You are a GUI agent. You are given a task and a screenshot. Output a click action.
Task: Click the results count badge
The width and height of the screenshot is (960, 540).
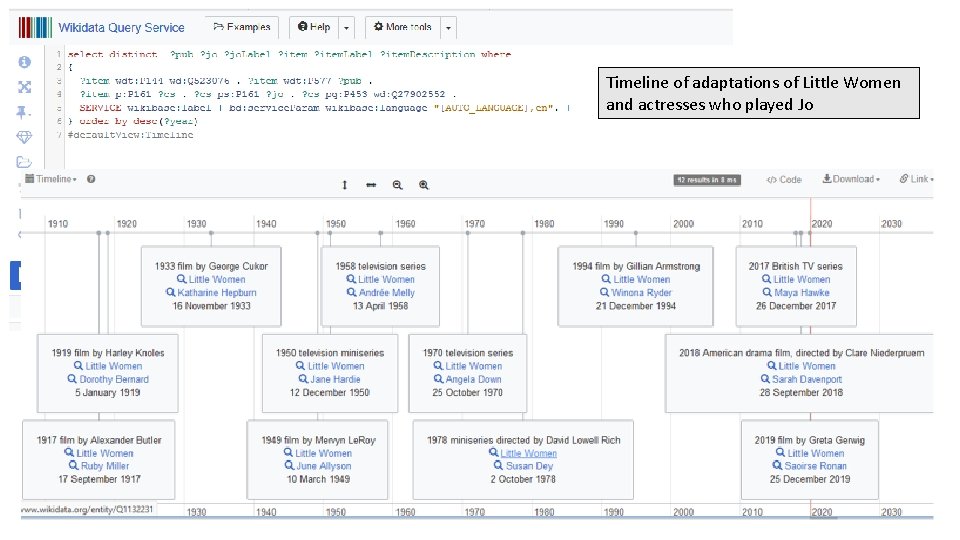(707, 180)
